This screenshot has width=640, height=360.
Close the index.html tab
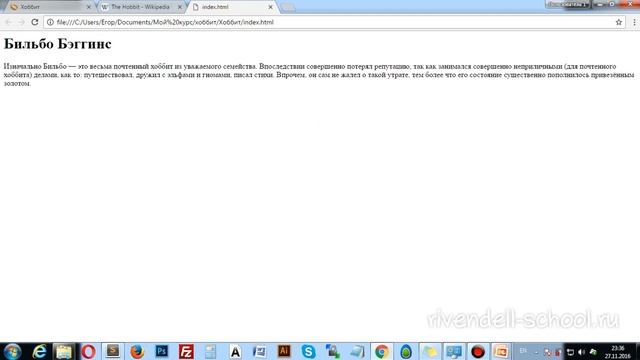(x=270, y=7)
